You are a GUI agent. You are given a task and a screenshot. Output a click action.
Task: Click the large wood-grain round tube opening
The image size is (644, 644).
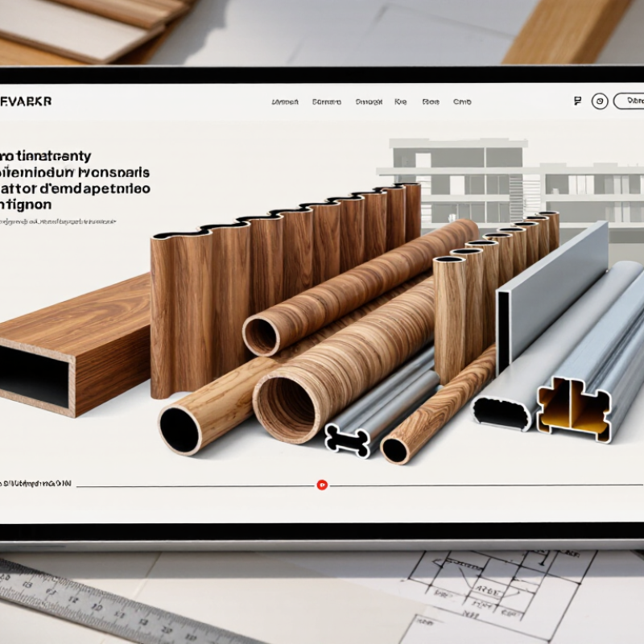287,407
